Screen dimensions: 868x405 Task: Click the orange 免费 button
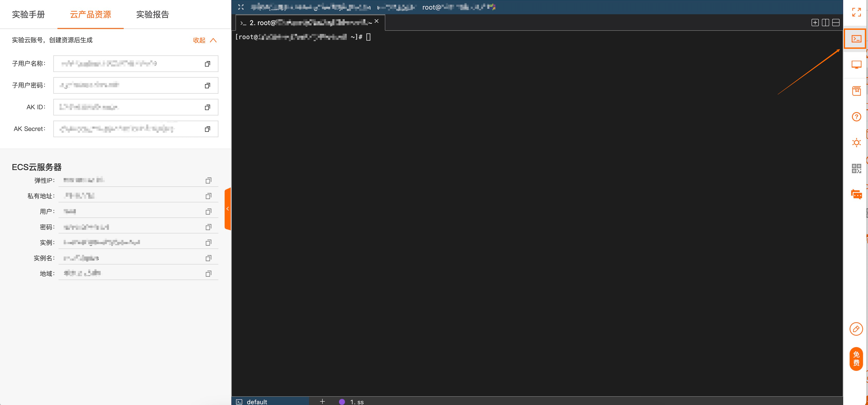856,359
